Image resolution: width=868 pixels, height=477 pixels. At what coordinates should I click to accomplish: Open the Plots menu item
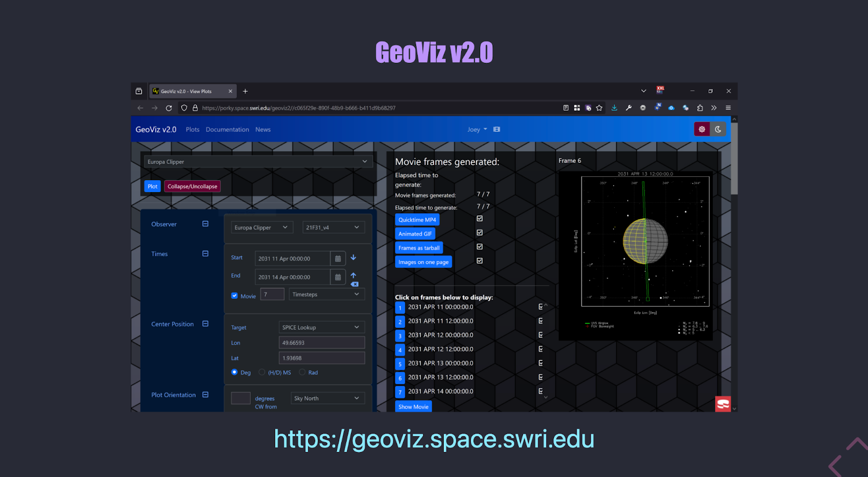[193, 130]
